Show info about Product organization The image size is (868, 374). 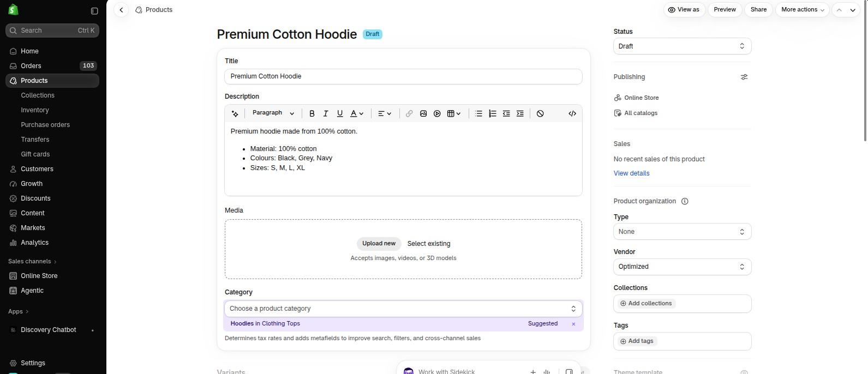pos(685,201)
